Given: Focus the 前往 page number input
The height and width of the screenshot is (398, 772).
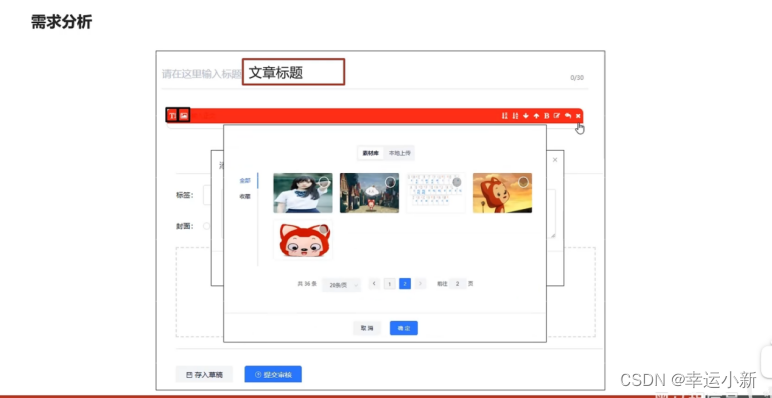Looking at the screenshot, I should point(458,284).
